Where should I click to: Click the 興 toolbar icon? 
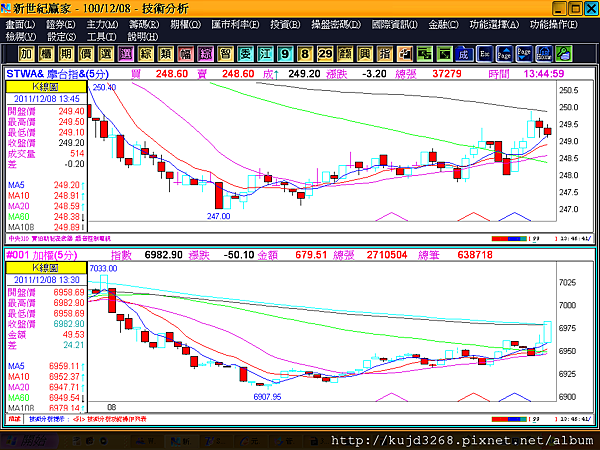click(x=364, y=54)
